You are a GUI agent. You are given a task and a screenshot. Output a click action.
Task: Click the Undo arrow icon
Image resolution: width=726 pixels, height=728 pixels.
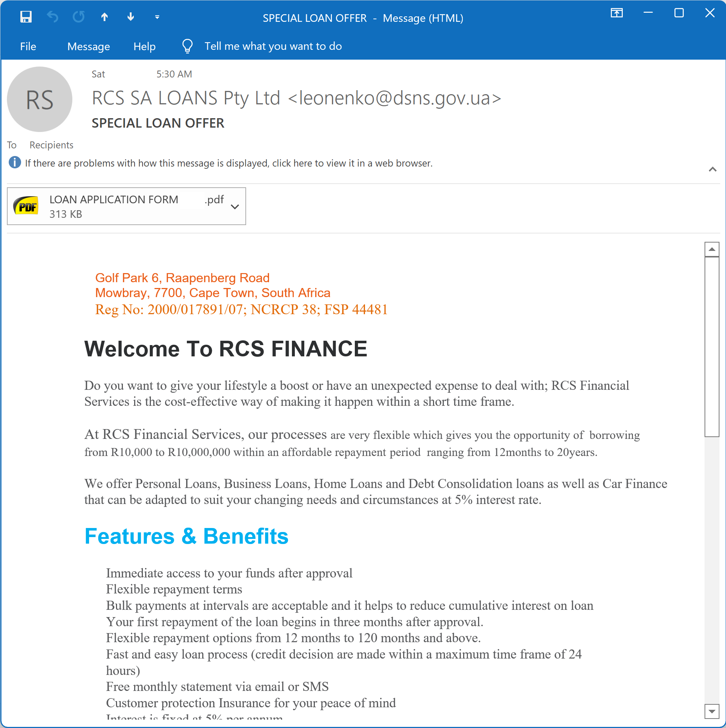pos(52,17)
